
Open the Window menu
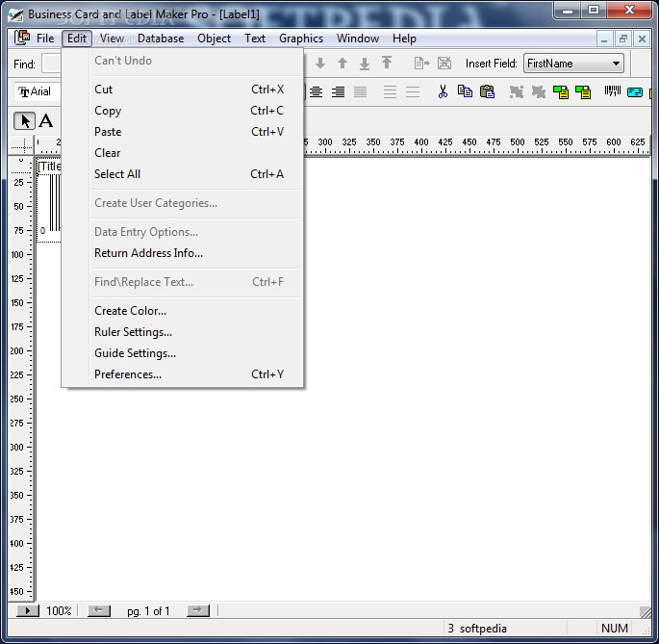pyautogui.click(x=358, y=39)
